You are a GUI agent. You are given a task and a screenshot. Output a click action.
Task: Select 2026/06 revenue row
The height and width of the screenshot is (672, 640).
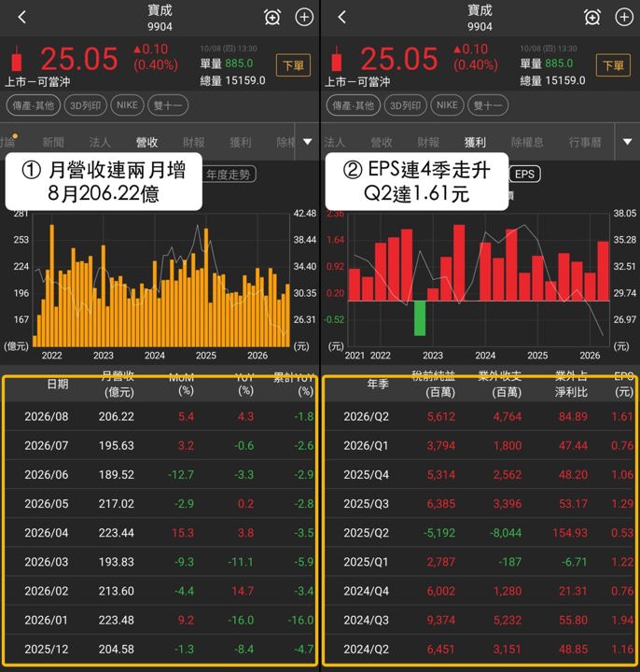(160, 474)
